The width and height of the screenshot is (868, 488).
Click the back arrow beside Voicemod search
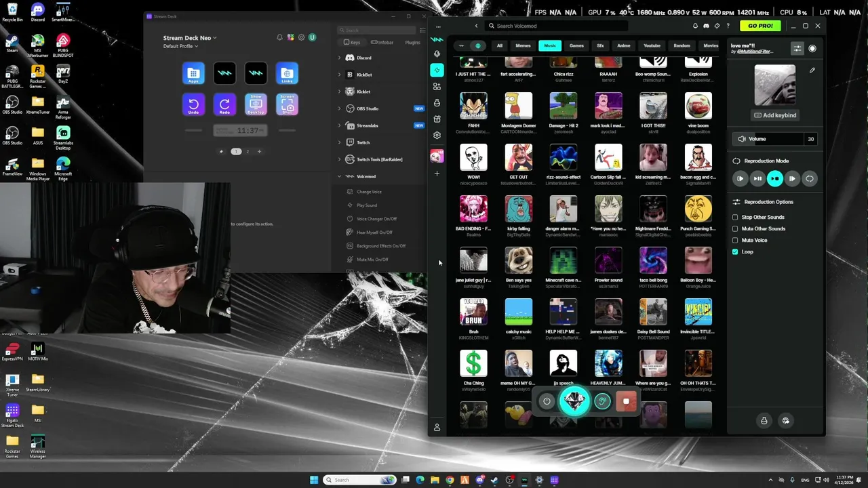click(x=476, y=26)
